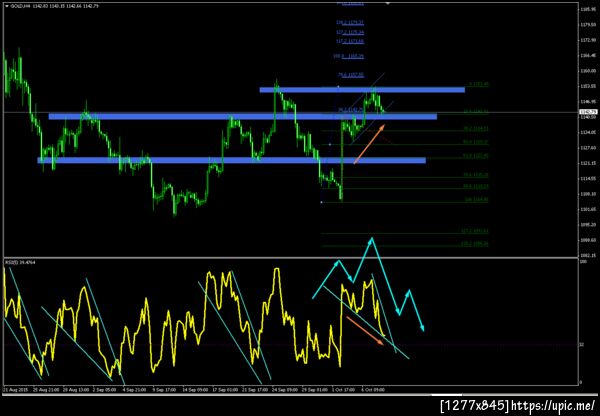Click the '2 Sep 05:00' time axis label
This screenshot has width=600, height=416.
click(x=106, y=389)
